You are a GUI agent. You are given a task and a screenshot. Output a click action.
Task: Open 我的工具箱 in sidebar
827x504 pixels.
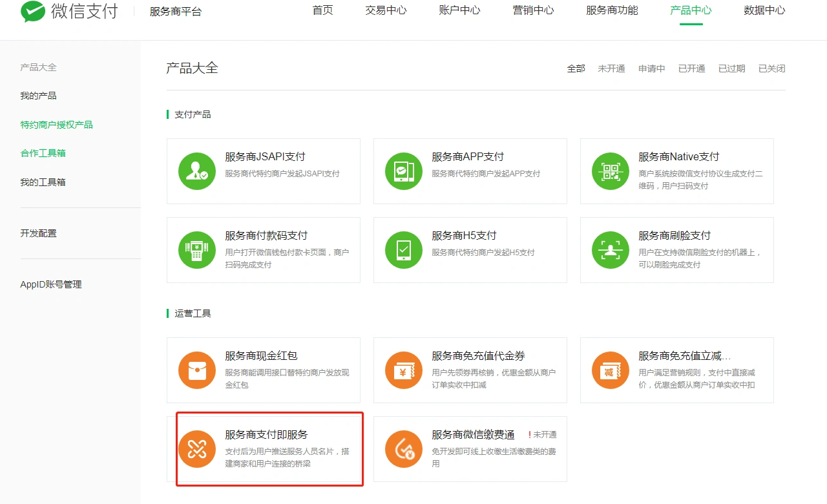coord(43,182)
